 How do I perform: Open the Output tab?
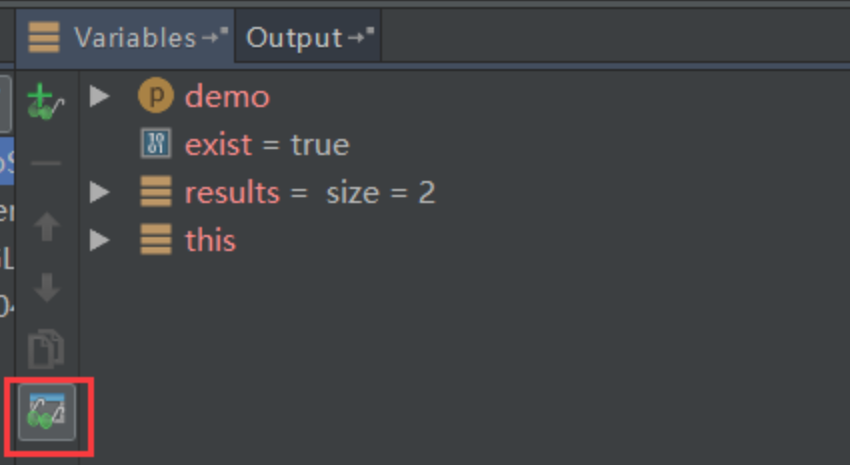pyautogui.click(x=308, y=38)
